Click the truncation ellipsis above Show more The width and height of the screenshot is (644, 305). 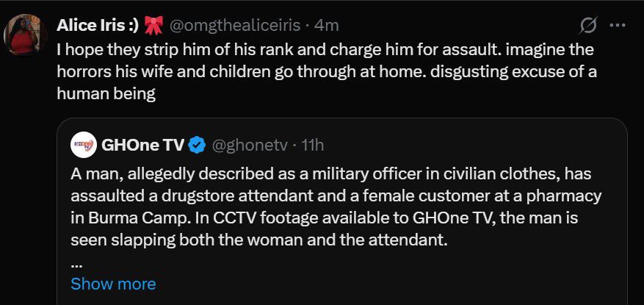76,263
